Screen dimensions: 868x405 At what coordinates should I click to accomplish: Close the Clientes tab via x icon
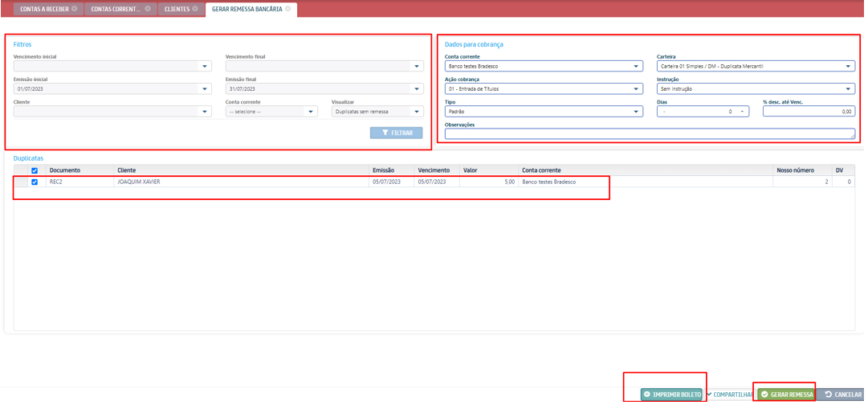coord(195,9)
